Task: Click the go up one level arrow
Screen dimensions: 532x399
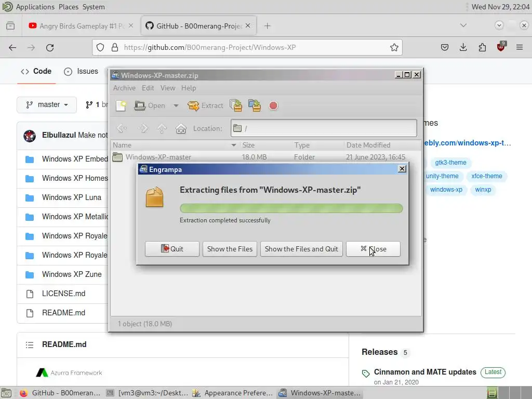Action: point(162,129)
